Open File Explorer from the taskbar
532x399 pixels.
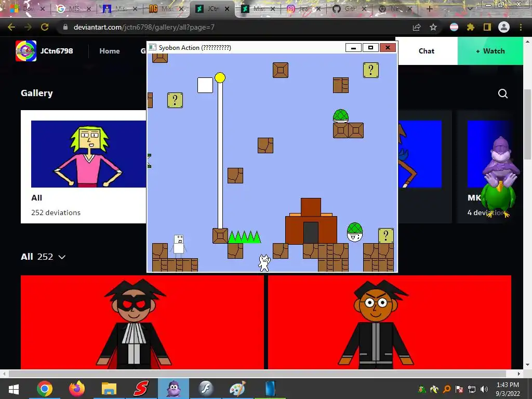pyautogui.click(x=109, y=389)
